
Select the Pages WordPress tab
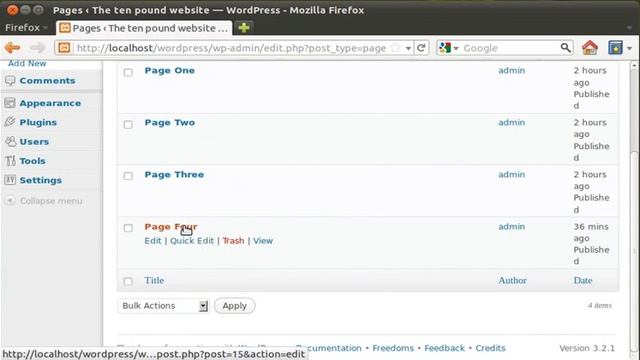coord(144,28)
